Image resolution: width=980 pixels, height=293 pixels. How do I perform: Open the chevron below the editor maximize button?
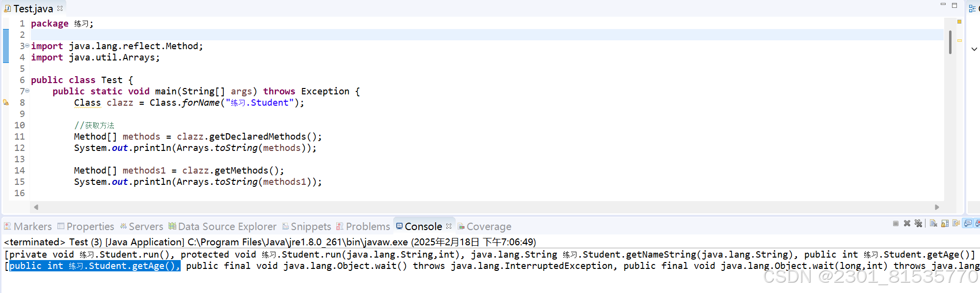coord(974,49)
